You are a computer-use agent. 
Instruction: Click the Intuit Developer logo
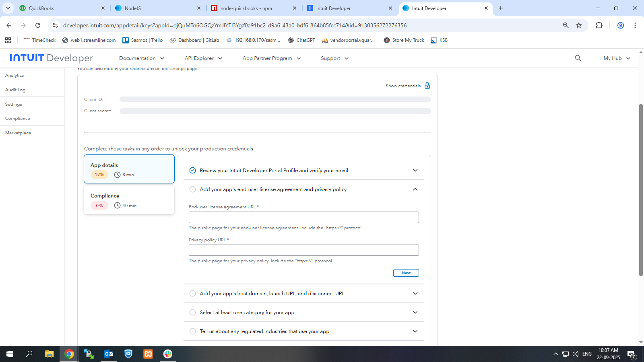52,58
